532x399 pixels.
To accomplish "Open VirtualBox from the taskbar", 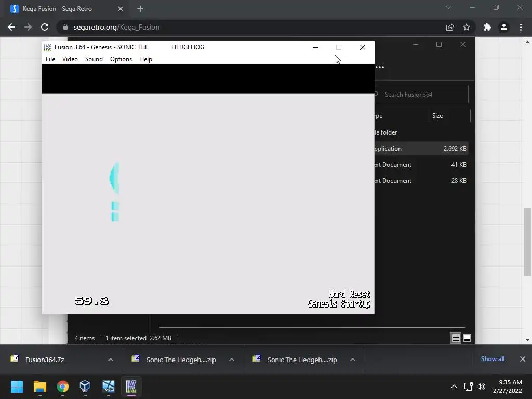I will 85,387.
